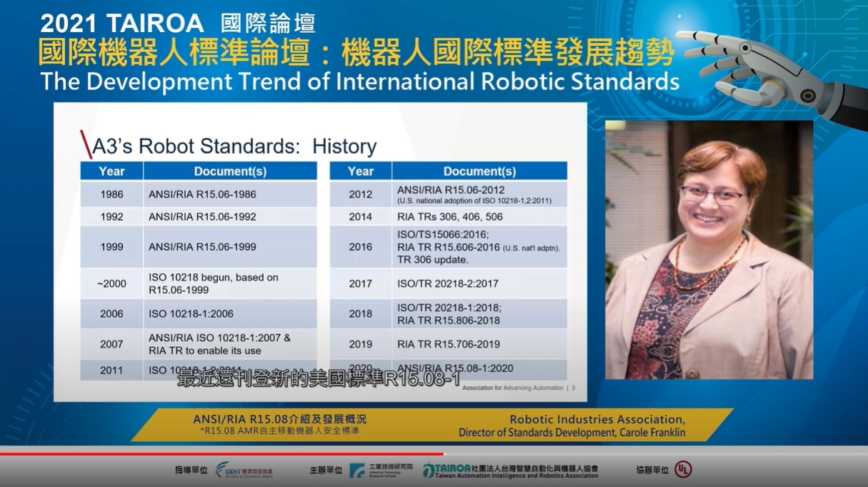This screenshot has height=487, width=868.
Task: Click the banner text "ANSI/RIA R15.08介紹及發展概況"
Action: coord(280,419)
